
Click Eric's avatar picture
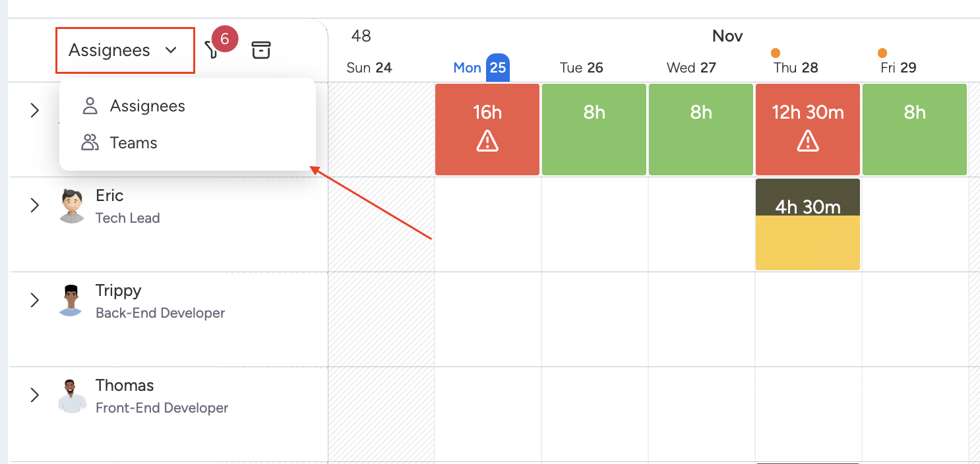click(72, 206)
